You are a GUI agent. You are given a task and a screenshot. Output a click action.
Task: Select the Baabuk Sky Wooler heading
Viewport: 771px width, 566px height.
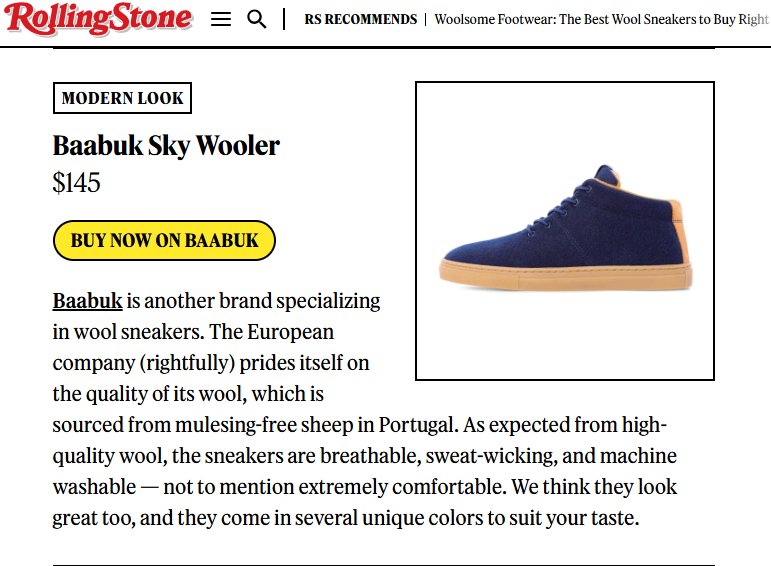[166, 146]
